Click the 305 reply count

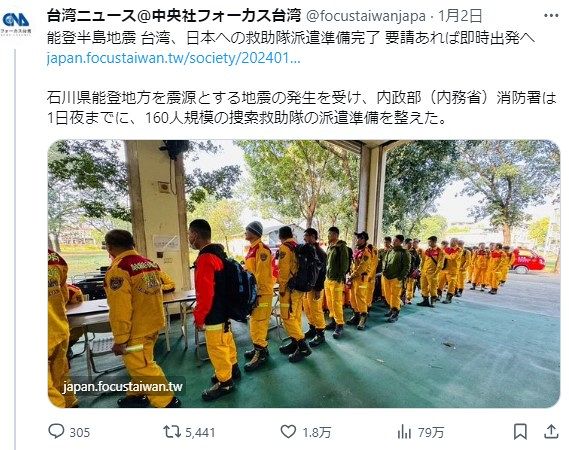pos(79,433)
